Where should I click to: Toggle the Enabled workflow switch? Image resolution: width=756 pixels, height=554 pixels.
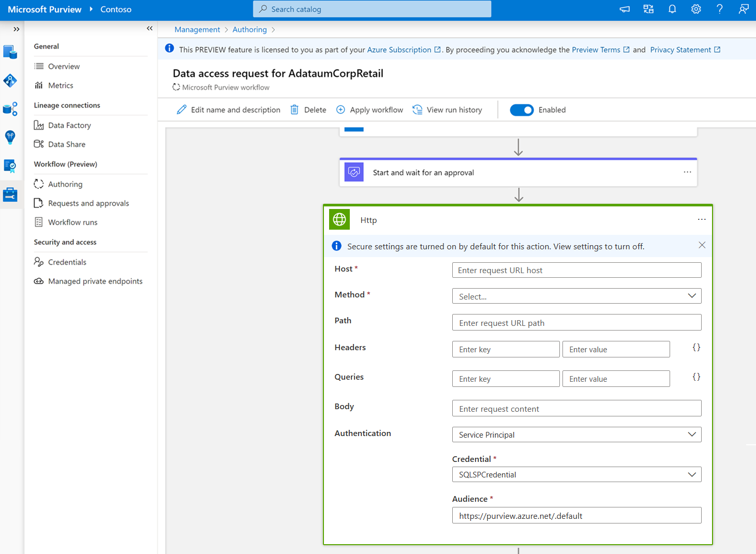(x=522, y=110)
